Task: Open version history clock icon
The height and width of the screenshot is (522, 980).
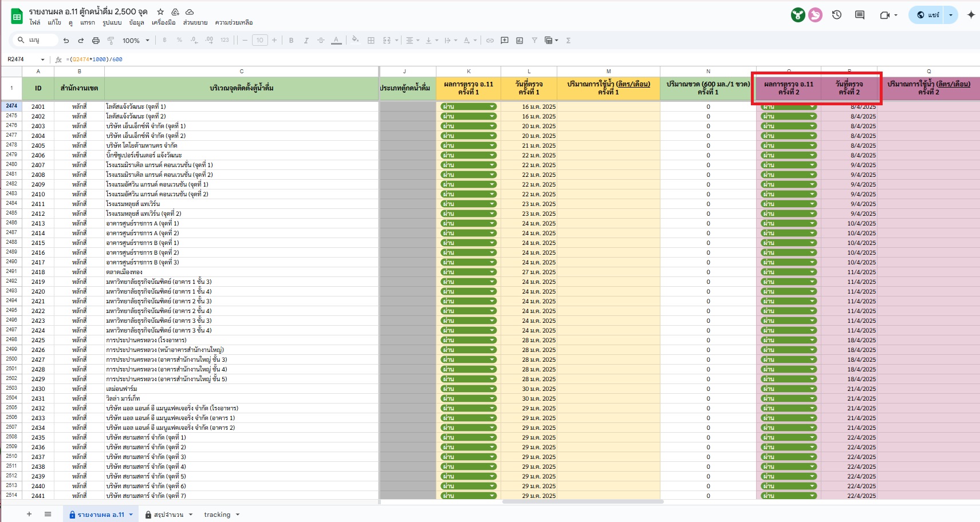Action: tap(836, 15)
